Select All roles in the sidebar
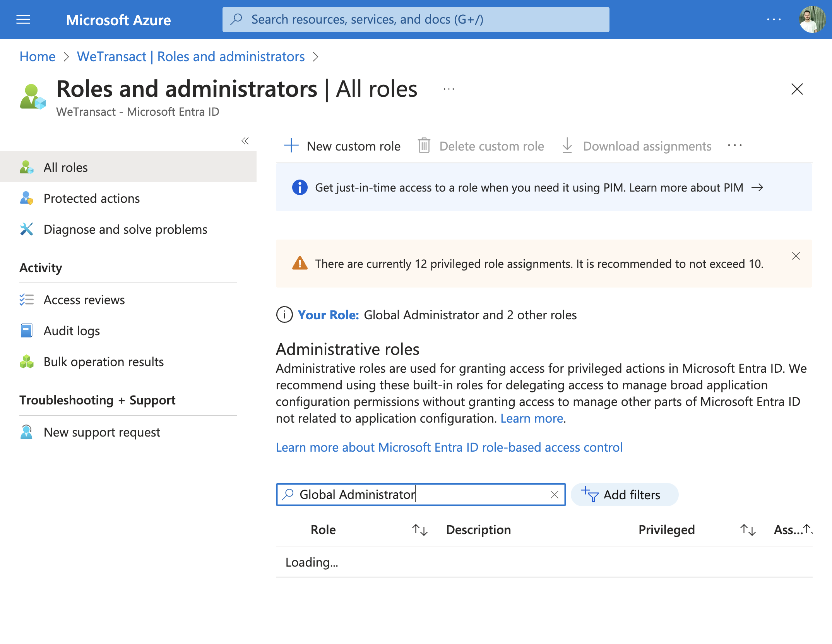This screenshot has width=832, height=644. coord(128,167)
